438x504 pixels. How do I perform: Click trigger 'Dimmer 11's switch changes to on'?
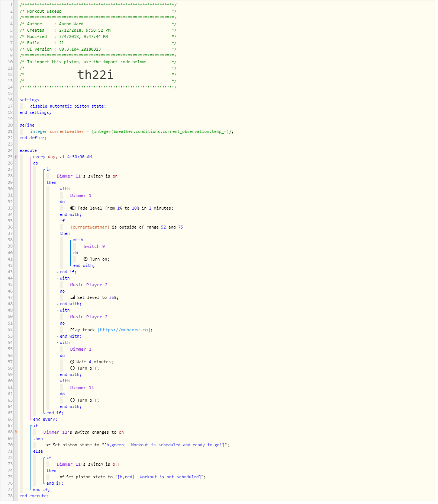(84, 432)
